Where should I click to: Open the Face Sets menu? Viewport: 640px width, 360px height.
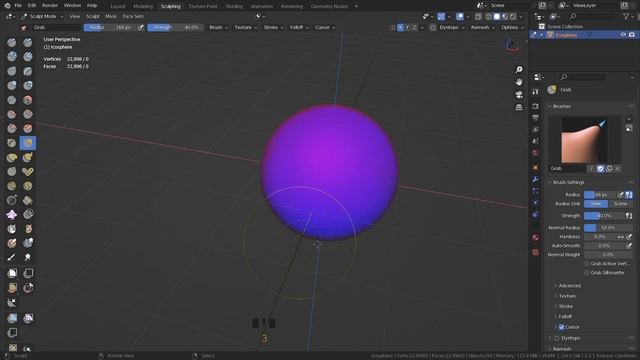(x=133, y=16)
